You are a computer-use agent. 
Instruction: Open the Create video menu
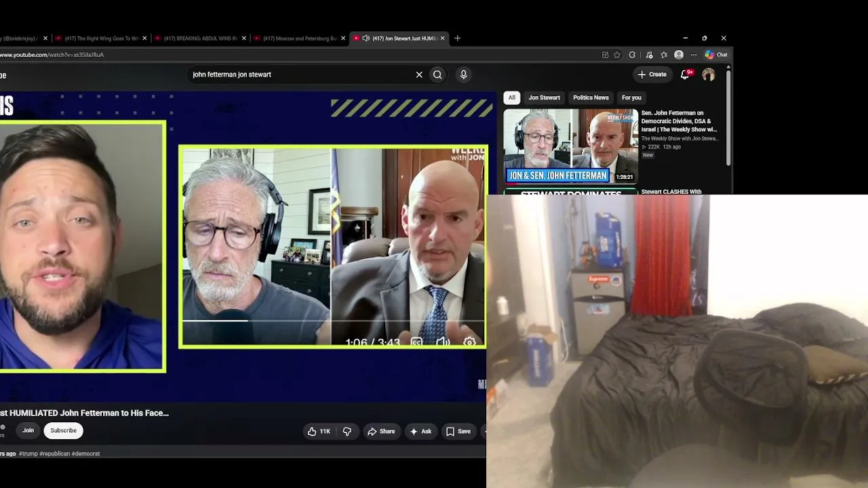(652, 75)
